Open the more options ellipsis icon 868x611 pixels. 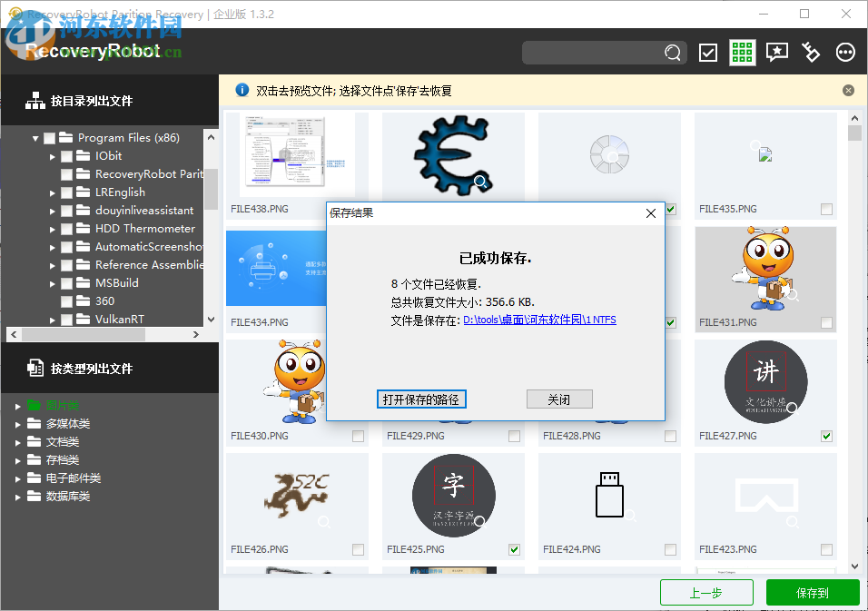click(845, 52)
